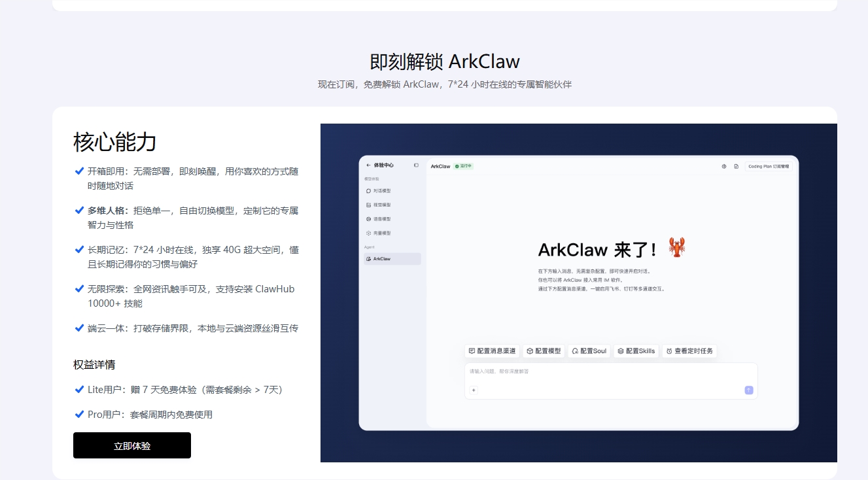Click the plus icon inside the chat input box

[x=473, y=390]
